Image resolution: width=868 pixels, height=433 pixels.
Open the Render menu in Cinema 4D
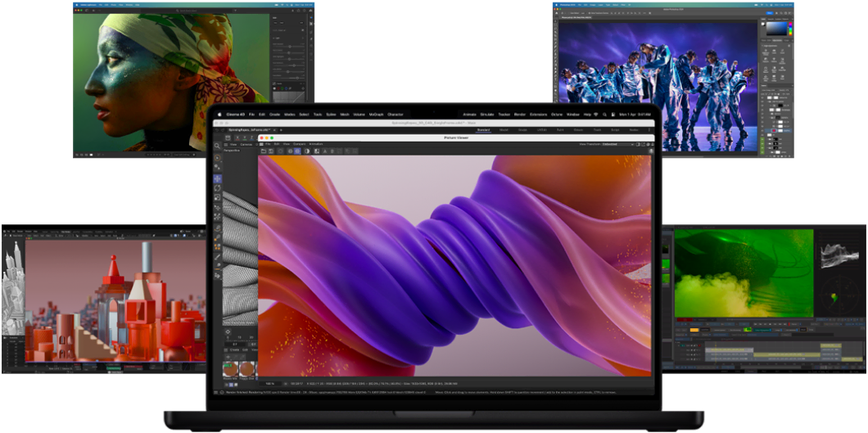click(x=520, y=115)
